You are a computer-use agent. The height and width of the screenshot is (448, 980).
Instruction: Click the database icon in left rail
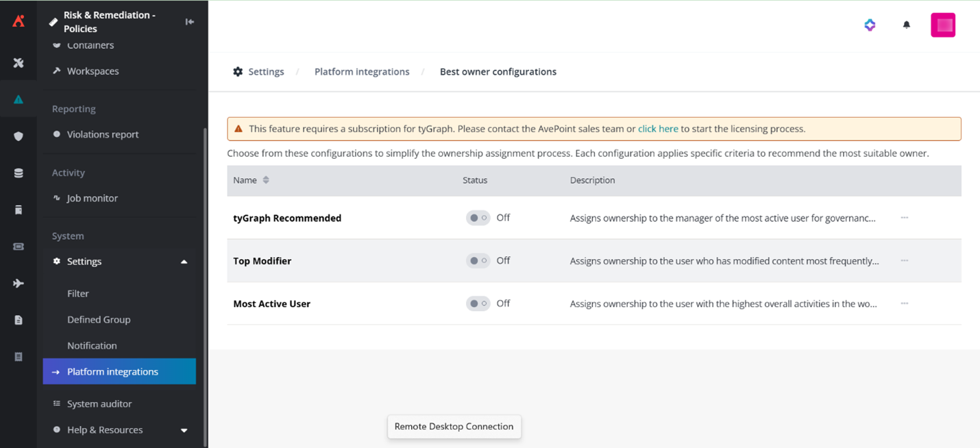[x=19, y=173]
